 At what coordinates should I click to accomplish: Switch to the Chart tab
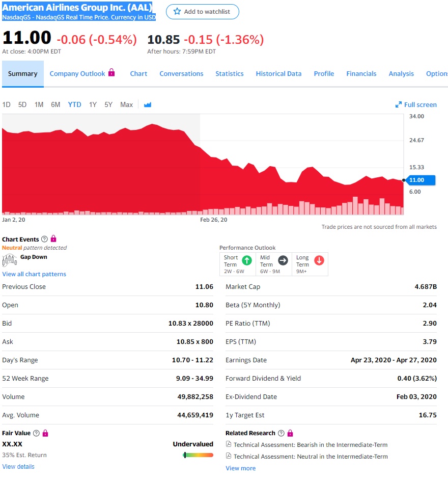click(138, 73)
